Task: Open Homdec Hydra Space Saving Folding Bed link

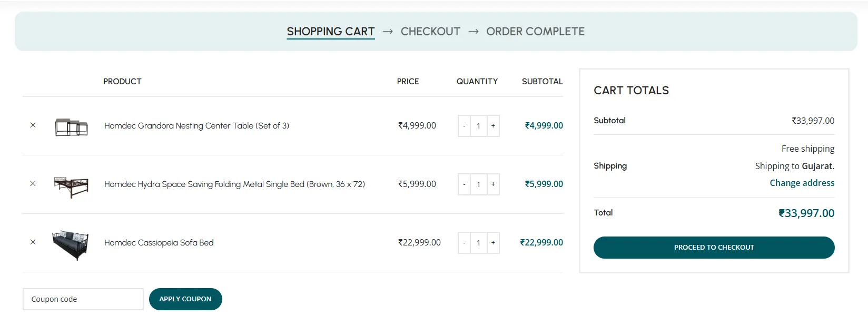Action: pyautogui.click(x=234, y=184)
